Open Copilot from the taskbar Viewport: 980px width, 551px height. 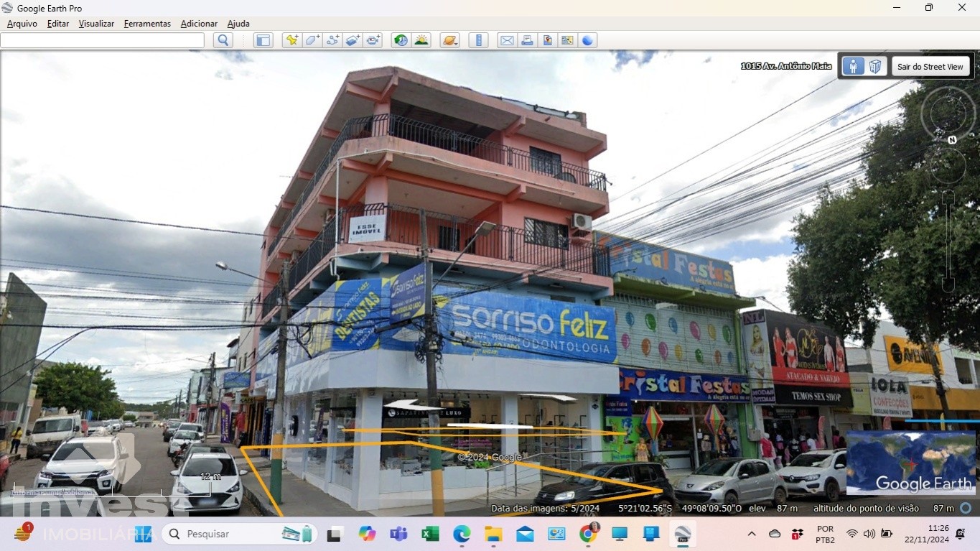(x=367, y=534)
